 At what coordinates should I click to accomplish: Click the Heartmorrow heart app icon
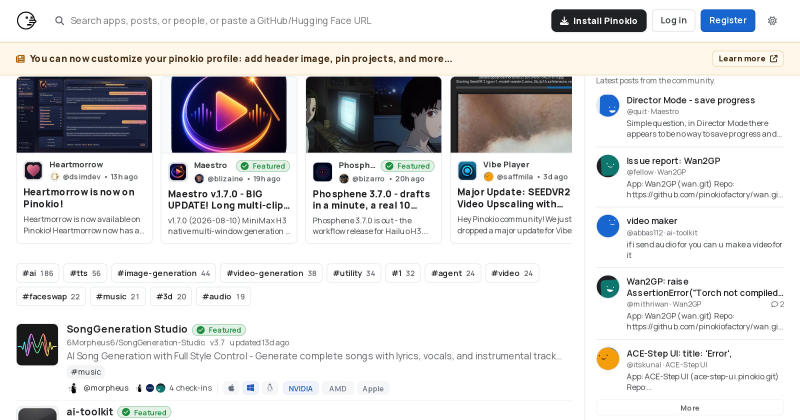34,170
